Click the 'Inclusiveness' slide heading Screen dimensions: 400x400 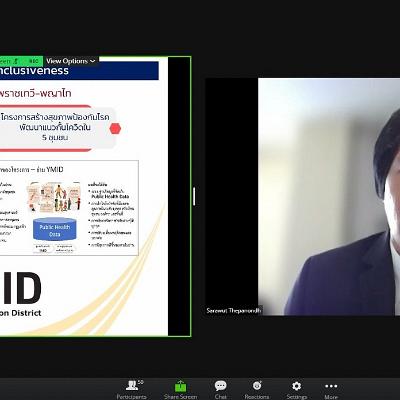[x=34, y=70]
